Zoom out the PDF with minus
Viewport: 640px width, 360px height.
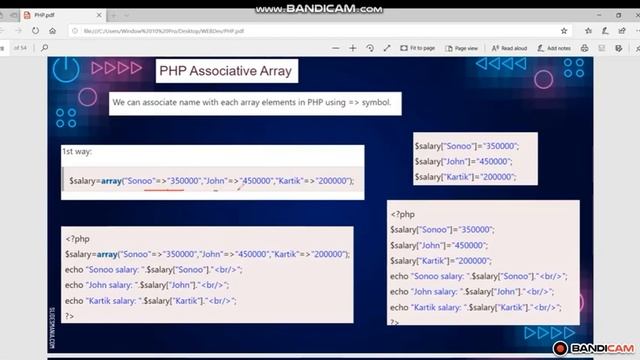(336, 48)
